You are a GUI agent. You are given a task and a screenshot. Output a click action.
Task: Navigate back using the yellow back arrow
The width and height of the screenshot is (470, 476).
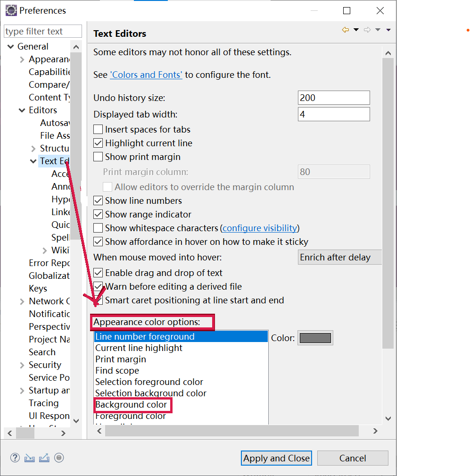(x=345, y=29)
